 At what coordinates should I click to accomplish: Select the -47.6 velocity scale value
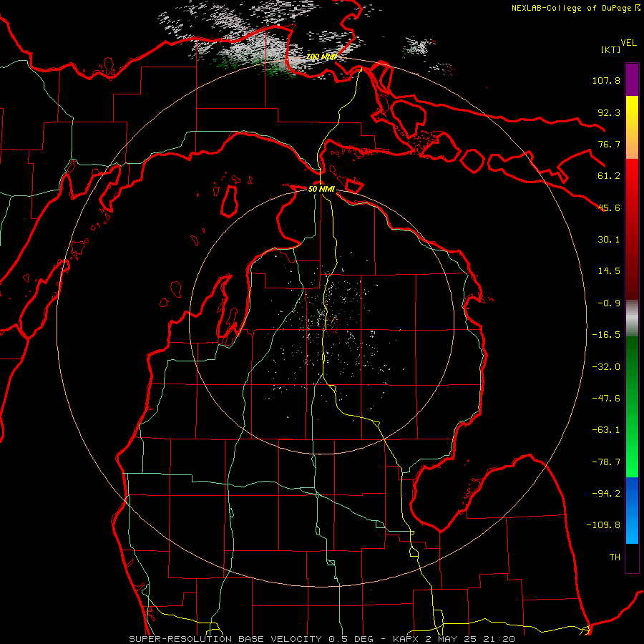(606, 399)
